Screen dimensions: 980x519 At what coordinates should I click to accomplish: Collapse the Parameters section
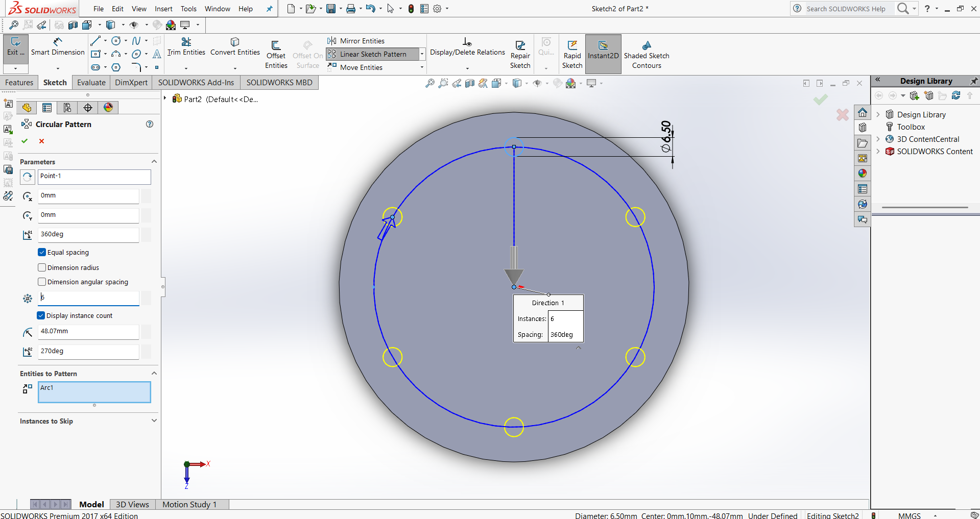(x=154, y=162)
